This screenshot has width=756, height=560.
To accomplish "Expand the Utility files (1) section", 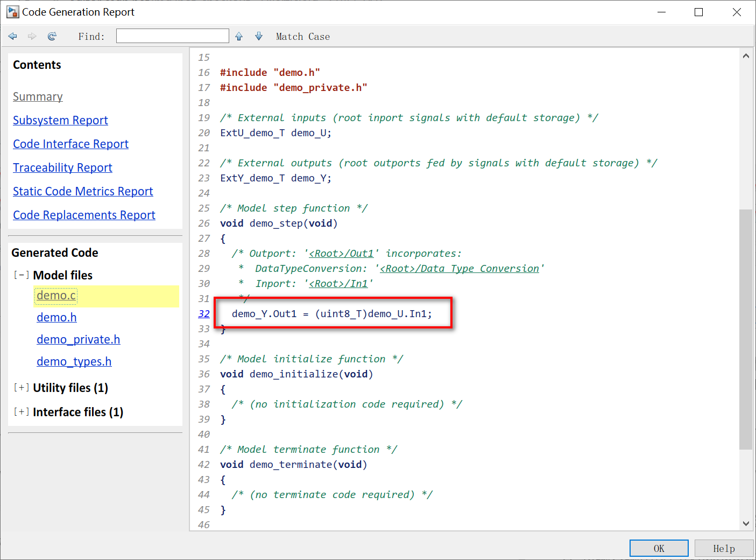I will (22, 388).
